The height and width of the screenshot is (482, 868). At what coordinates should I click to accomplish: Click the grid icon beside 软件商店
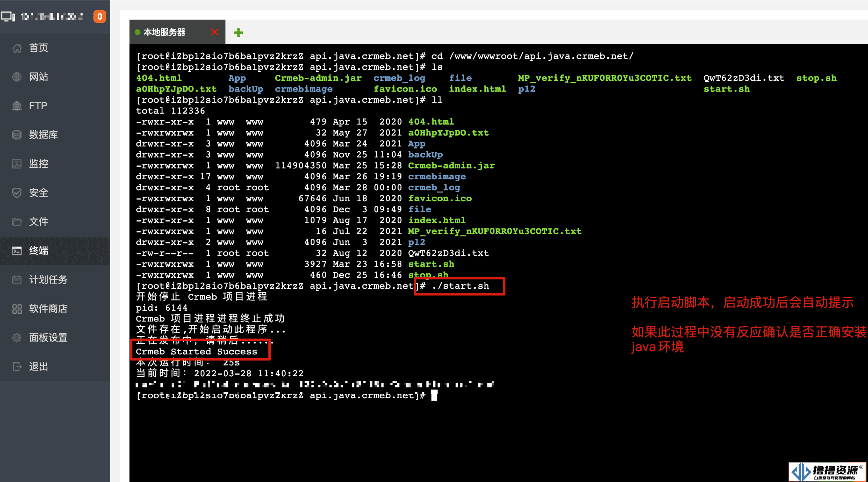pos(17,309)
